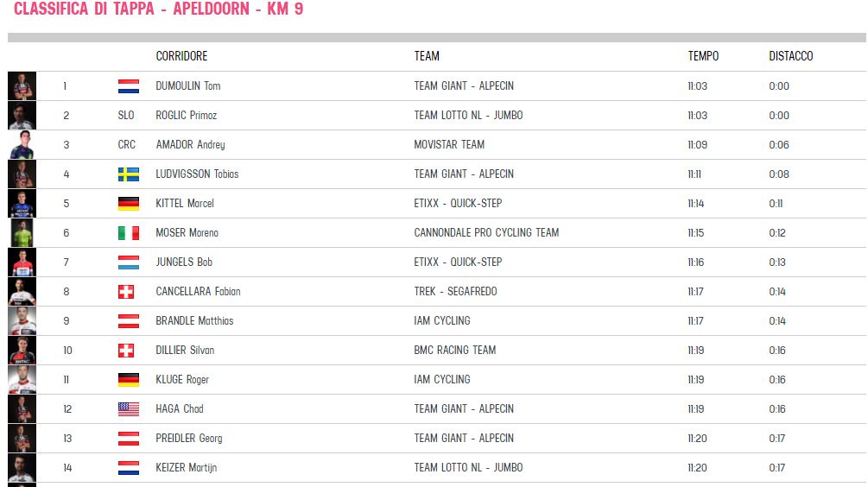Click MOVISTAR TEAM in the team column
Viewport: 868px width, 487px height.
click(449, 144)
